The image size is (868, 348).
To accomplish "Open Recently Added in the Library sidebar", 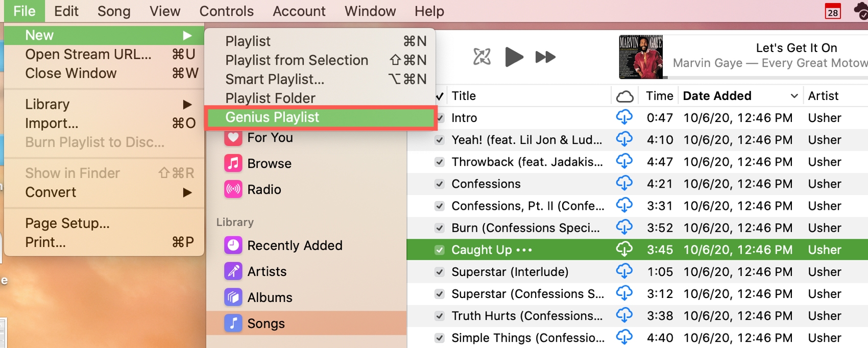I will pos(284,245).
